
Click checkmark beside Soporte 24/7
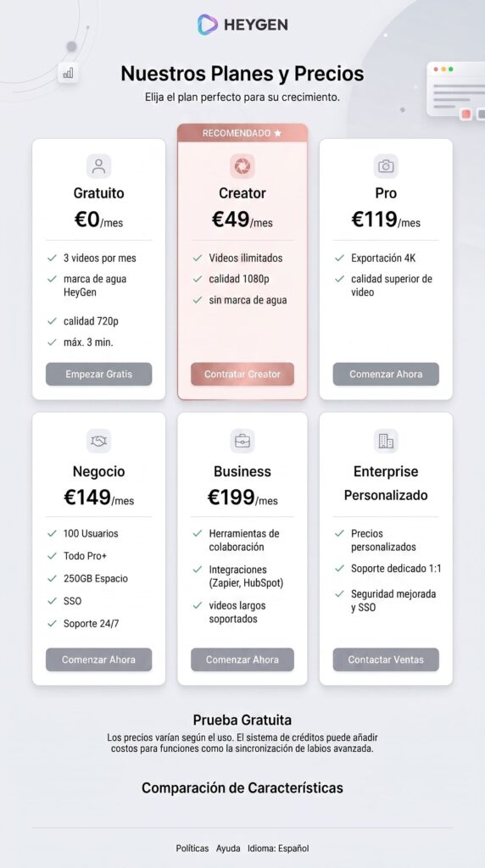52,623
